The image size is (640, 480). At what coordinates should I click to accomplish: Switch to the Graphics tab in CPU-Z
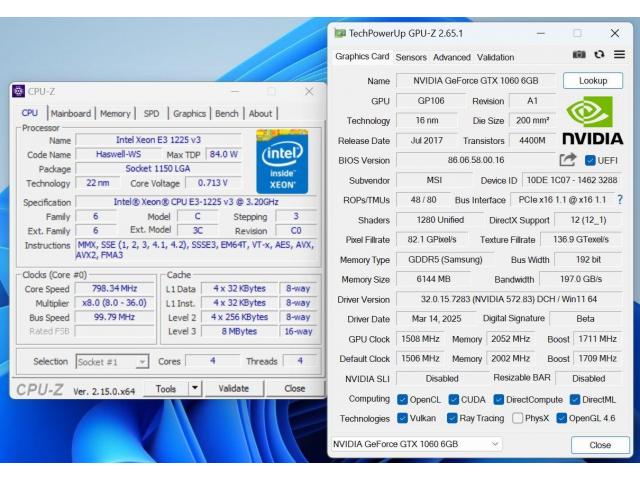point(189,114)
